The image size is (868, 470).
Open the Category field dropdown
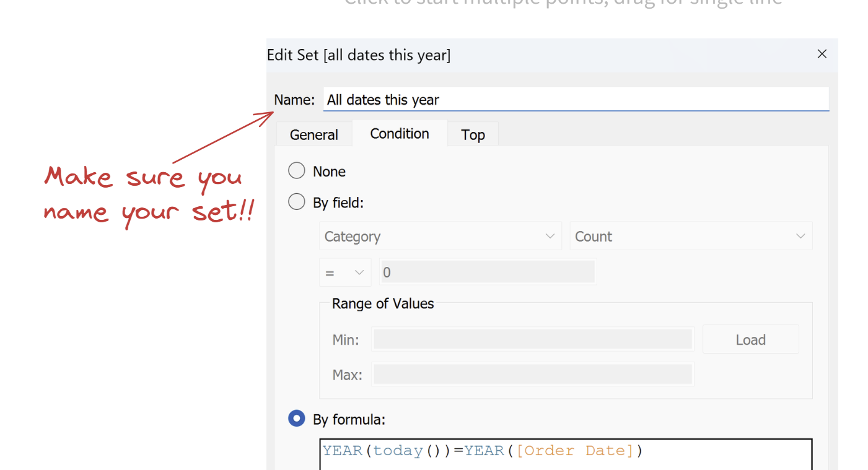coord(441,237)
